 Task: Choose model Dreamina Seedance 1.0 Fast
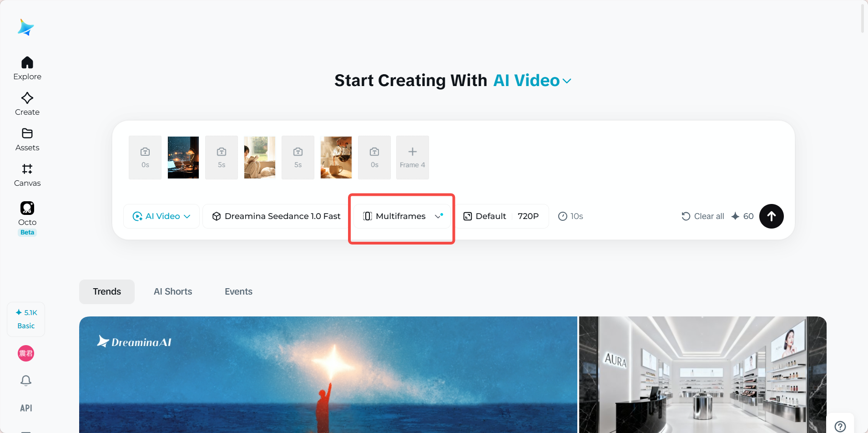(276, 216)
